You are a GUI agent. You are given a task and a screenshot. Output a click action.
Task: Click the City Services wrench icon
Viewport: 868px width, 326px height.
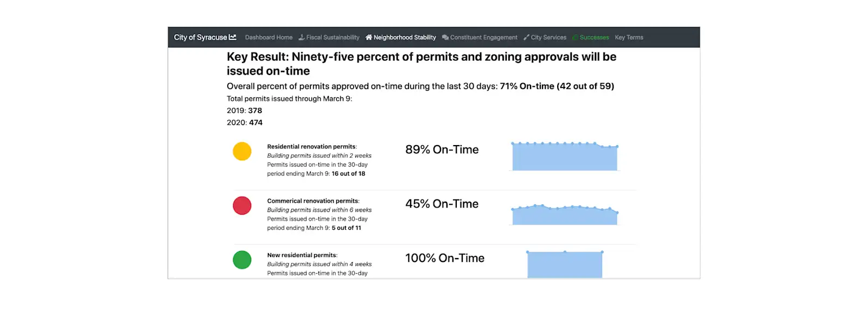[x=526, y=37]
